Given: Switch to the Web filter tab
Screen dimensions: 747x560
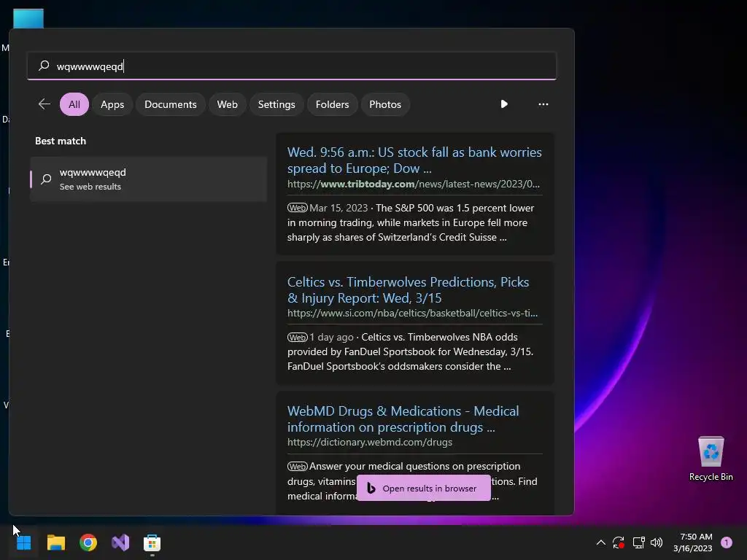Looking at the screenshot, I should [x=228, y=104].
